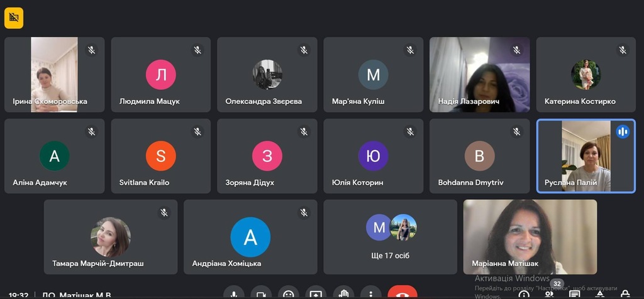
Task: Click muted mic icon on Тамара Марчій-Дмитраш tile
Action: pyautogui.click(x=164, y=213)
